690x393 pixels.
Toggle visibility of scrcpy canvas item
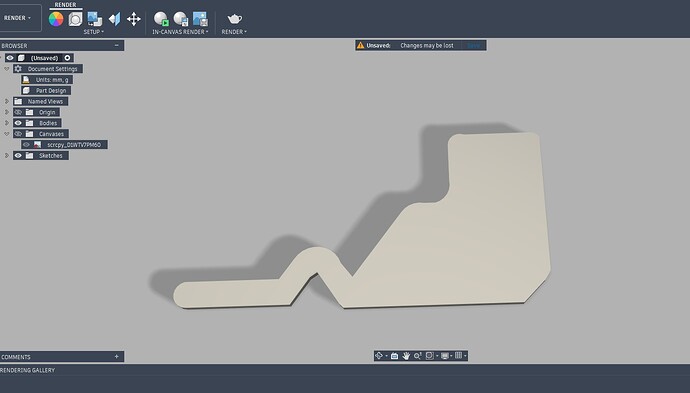click(26, 145)
